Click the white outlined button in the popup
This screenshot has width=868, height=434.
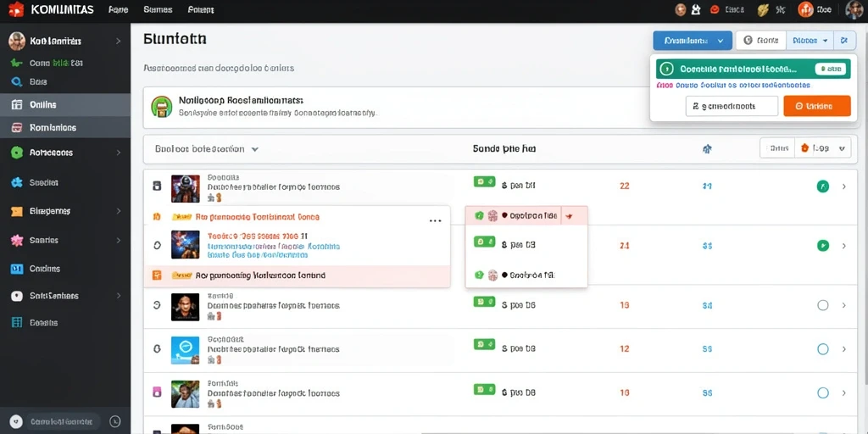[x=732, y=106]
